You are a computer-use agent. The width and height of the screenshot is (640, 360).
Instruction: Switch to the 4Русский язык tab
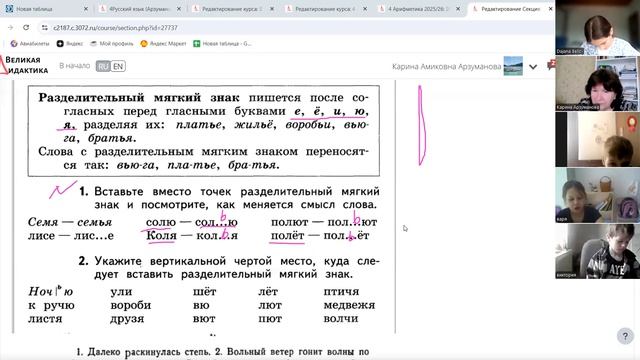(x=140, y=9)
